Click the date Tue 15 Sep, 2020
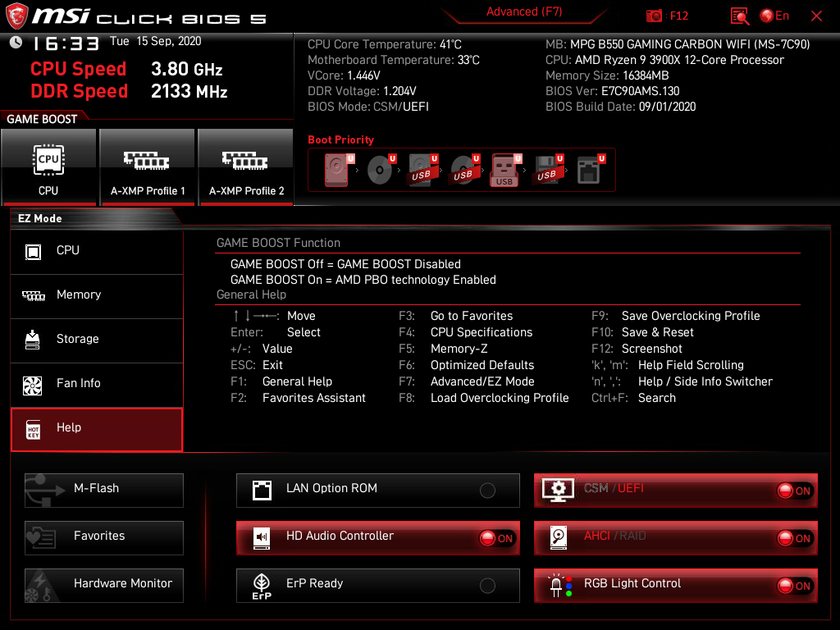The height and width of the screenshot is (630, 840). [155, 41]
